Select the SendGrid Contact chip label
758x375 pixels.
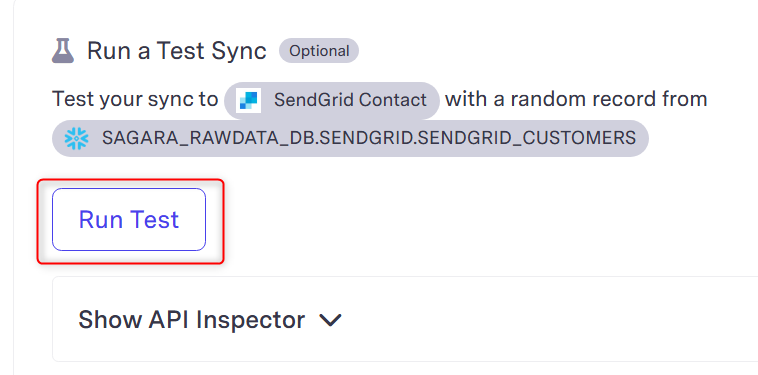[350, 100]
